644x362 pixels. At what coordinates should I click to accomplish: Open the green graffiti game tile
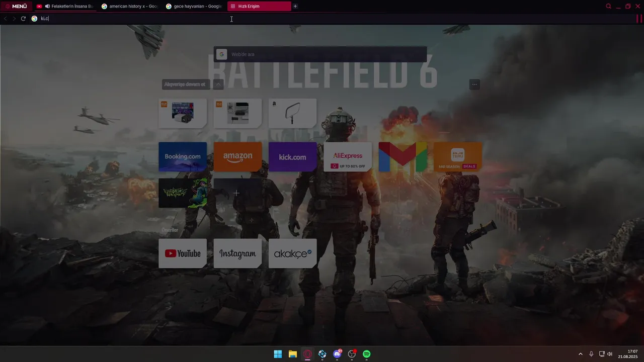(183, 193)
